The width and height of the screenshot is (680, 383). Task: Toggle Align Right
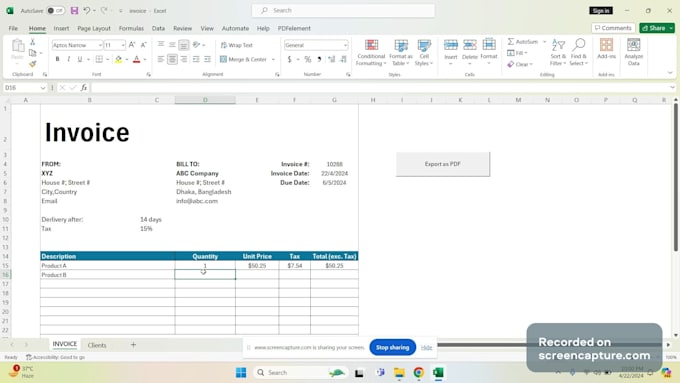coord(184,59)
